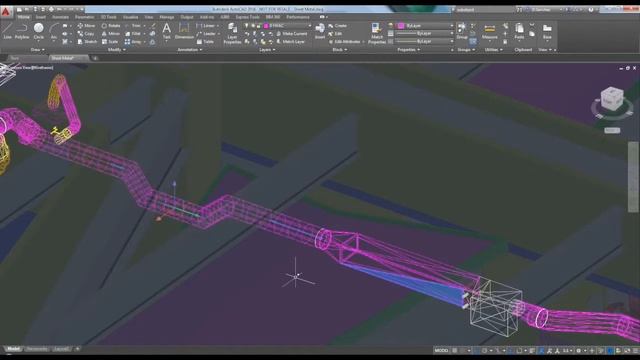The image size is (640, 360).
Task: Expand the Modify panel
Action: (x=116, y=50)
